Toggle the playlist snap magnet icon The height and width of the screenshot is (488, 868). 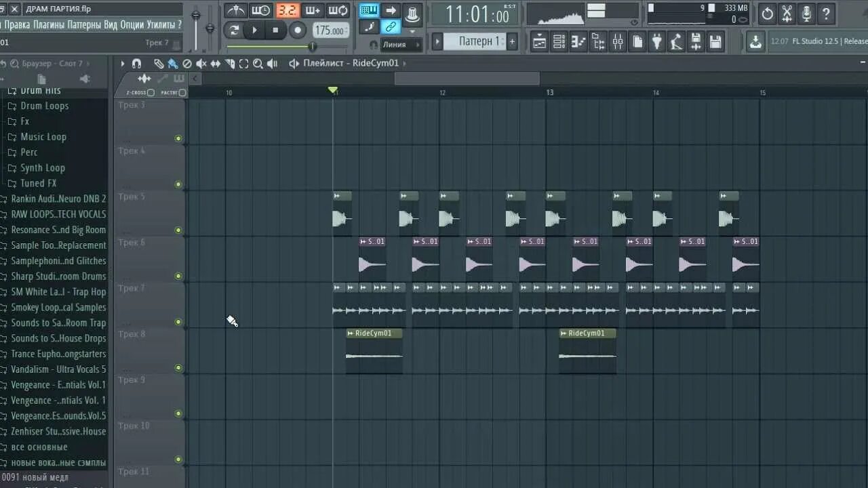[136, 63]
